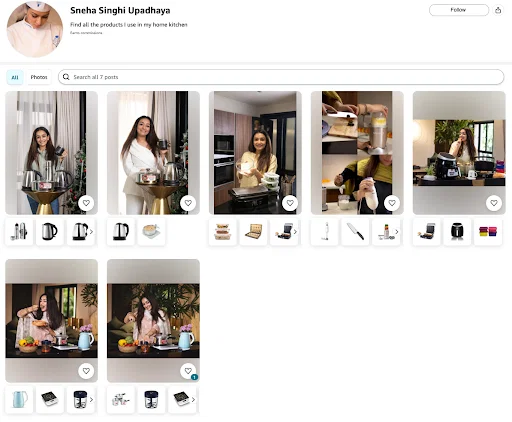The height and width of the screenshot is (422, 512).
Task: Like the air fryer counter post
Action: [494, 203]
